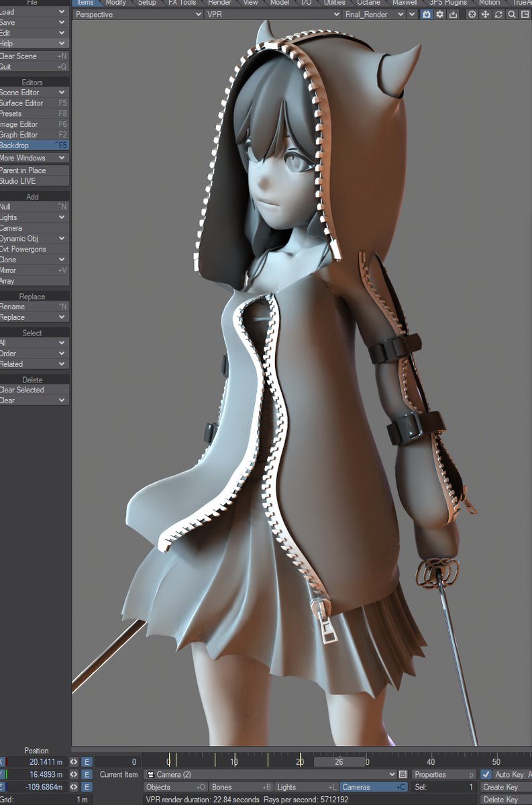Click the Backdrop button
532x805 pixels.
(x=34, y=145)
